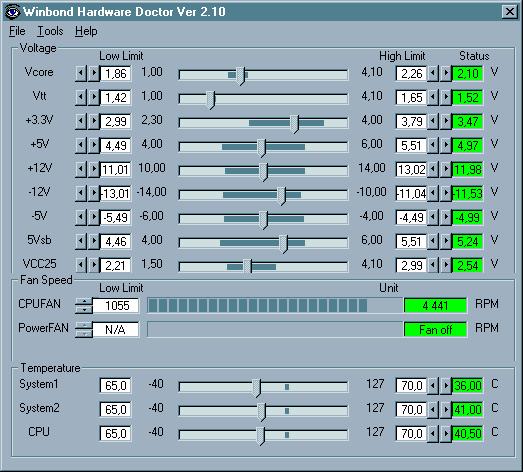This screenshot has width=523, height=472.
Task: Increase -12V high limit with right arrow
Action: point(446,193)
